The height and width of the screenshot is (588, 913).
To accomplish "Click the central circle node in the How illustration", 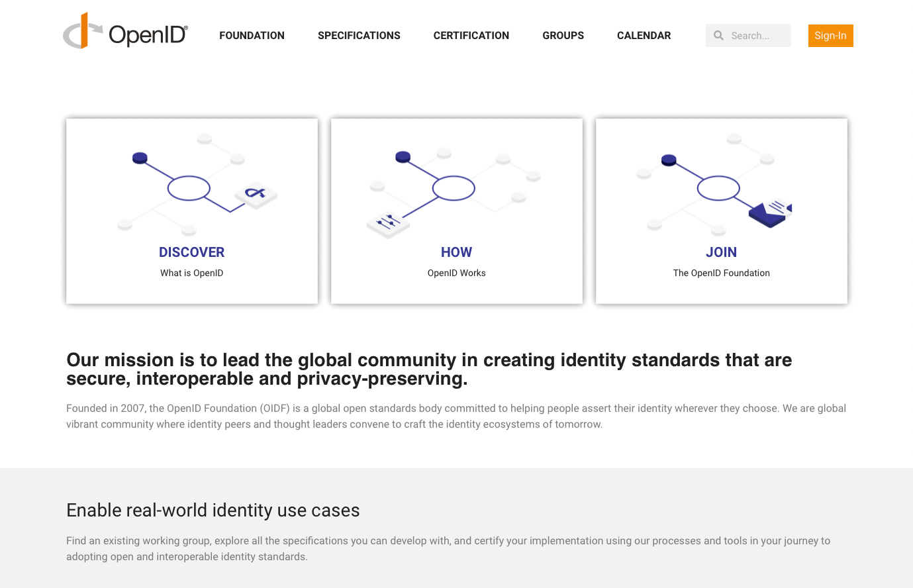I will (454, 188).
